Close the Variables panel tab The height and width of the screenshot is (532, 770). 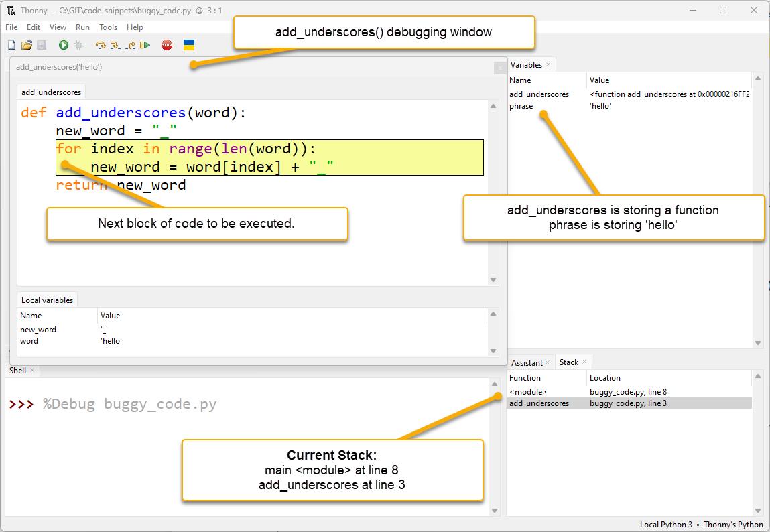coord(548,64)
